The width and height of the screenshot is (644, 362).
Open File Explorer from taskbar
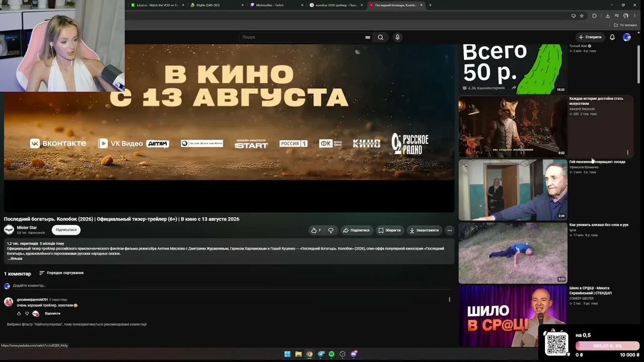[298, 354]
